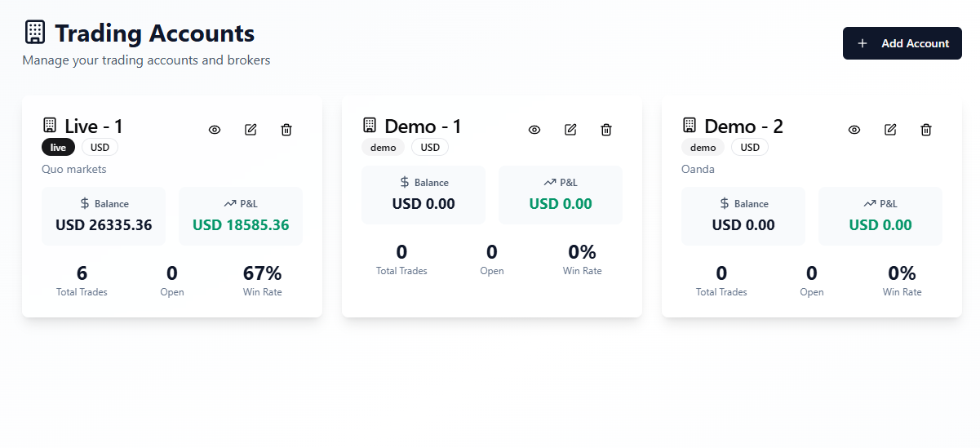Toggle visibility eye on Demo - 1 account
The width and height of the screenshot is (980, 448).
[534, 130]
